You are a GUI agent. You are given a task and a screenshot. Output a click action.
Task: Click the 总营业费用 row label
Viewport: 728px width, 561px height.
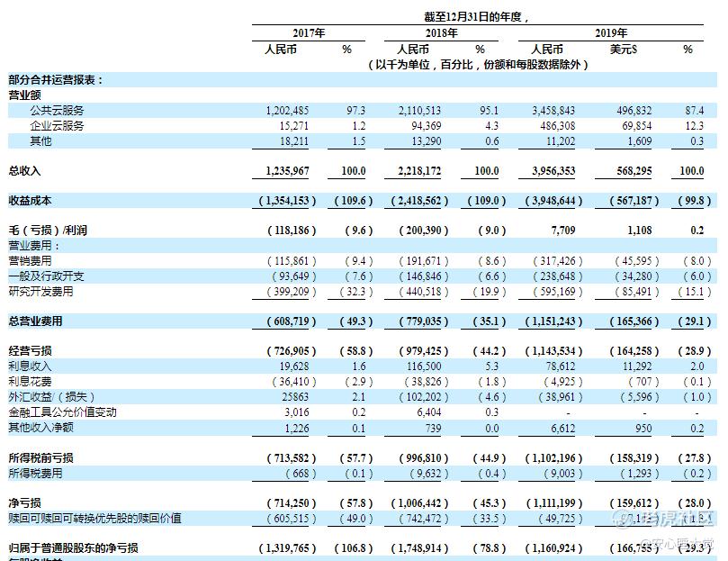pos(35,321)
